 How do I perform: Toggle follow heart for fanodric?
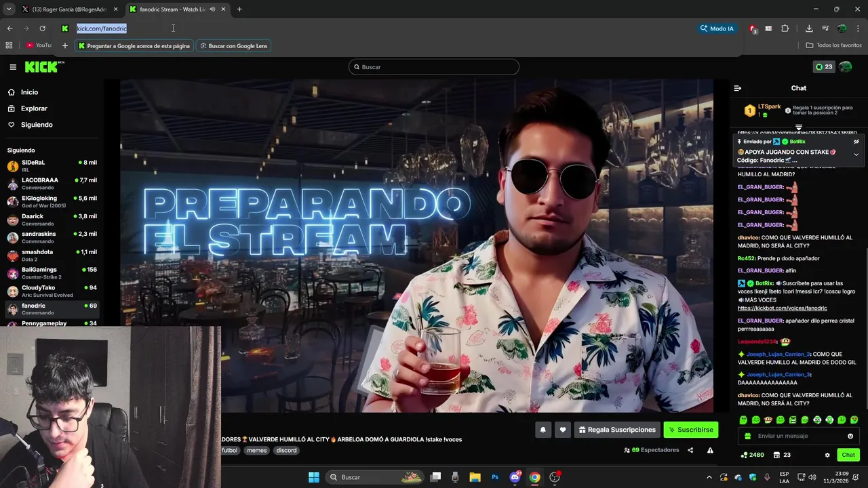(562, 430)
